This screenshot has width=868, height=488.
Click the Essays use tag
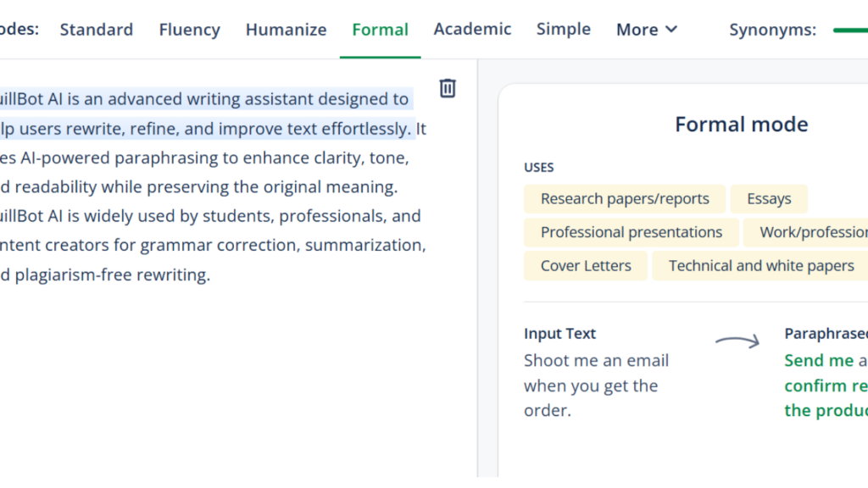[769, 199]
